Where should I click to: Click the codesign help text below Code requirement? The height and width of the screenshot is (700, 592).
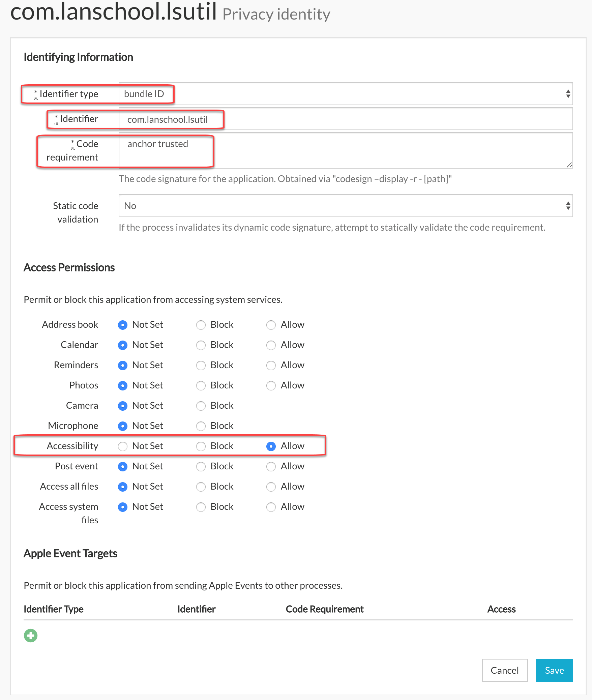[x=285, y=179]
